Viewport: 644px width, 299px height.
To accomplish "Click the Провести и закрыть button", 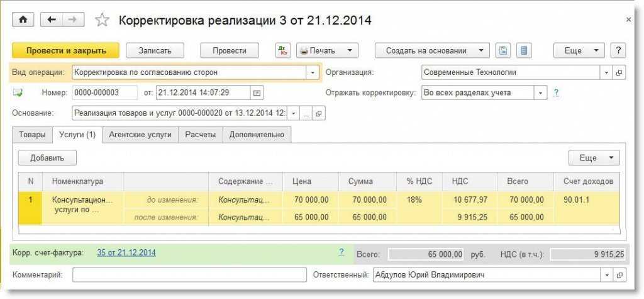I will point(58,51).
